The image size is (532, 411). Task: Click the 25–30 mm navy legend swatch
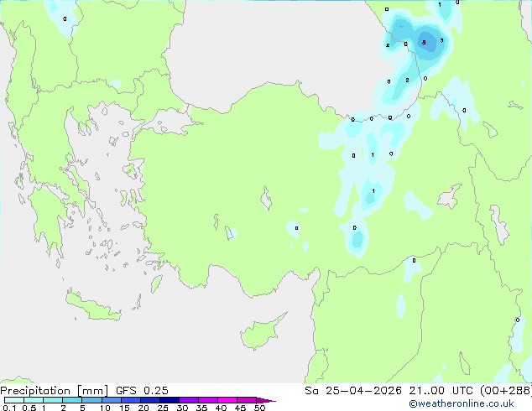coord(169,400)
